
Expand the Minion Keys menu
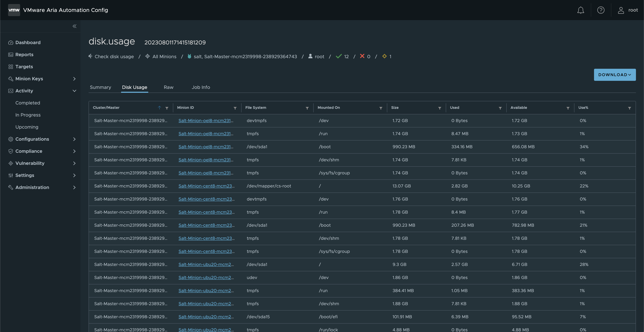[x=74, y=79]
